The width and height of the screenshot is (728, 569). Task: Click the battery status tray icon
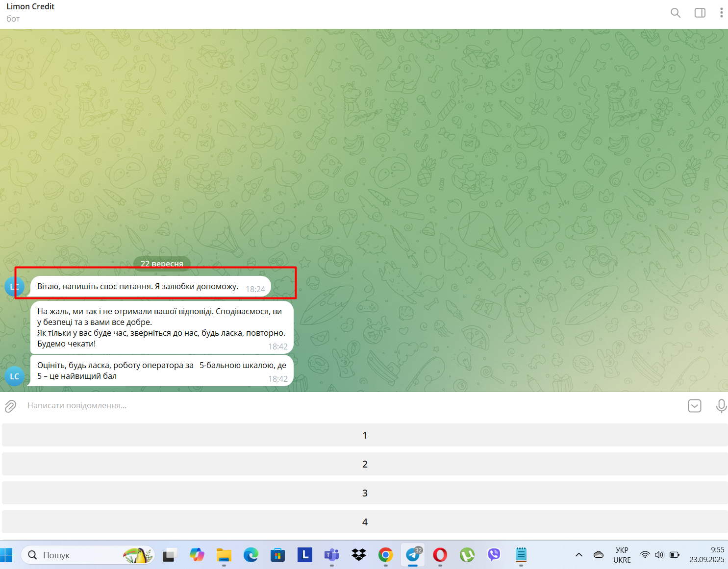pos(675,555)
